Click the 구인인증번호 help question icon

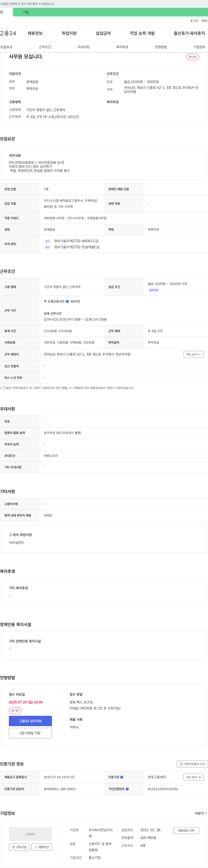pyautogui.click(x=127, y=789)
